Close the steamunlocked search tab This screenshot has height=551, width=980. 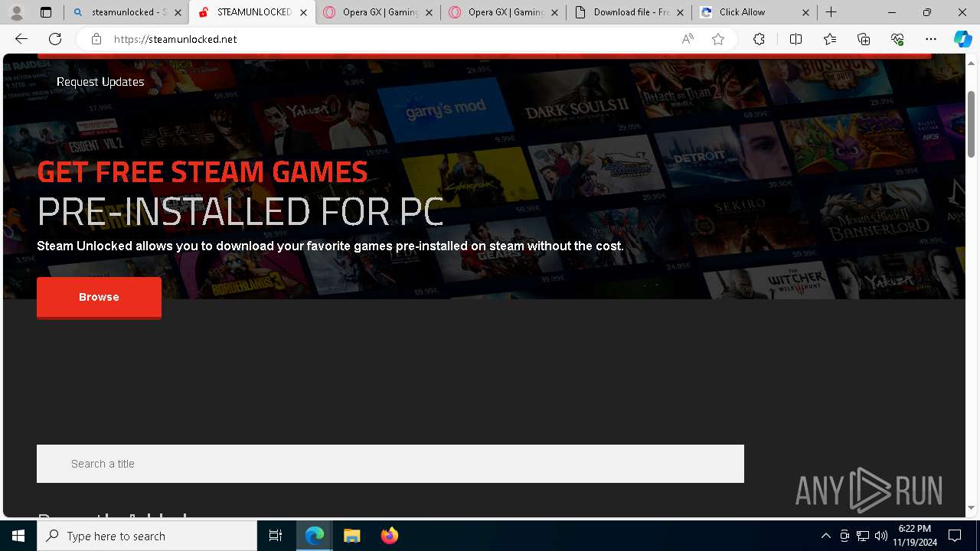click(x=178, y=12)
